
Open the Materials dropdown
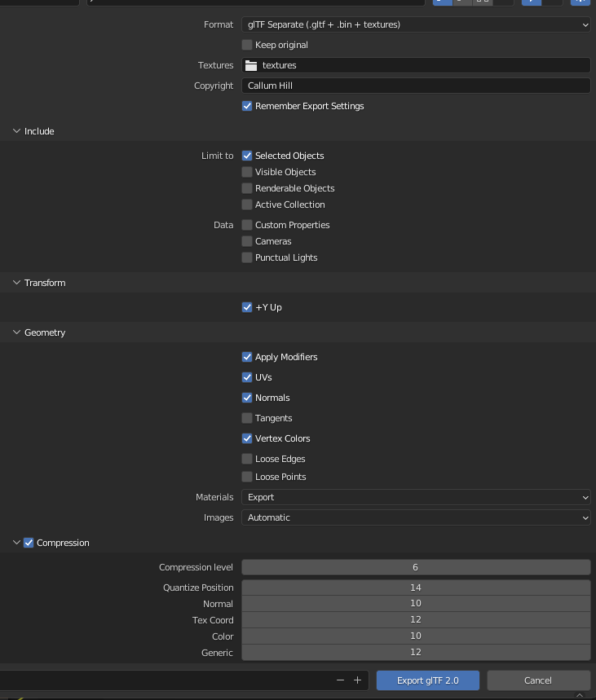[x=416, y=497]
